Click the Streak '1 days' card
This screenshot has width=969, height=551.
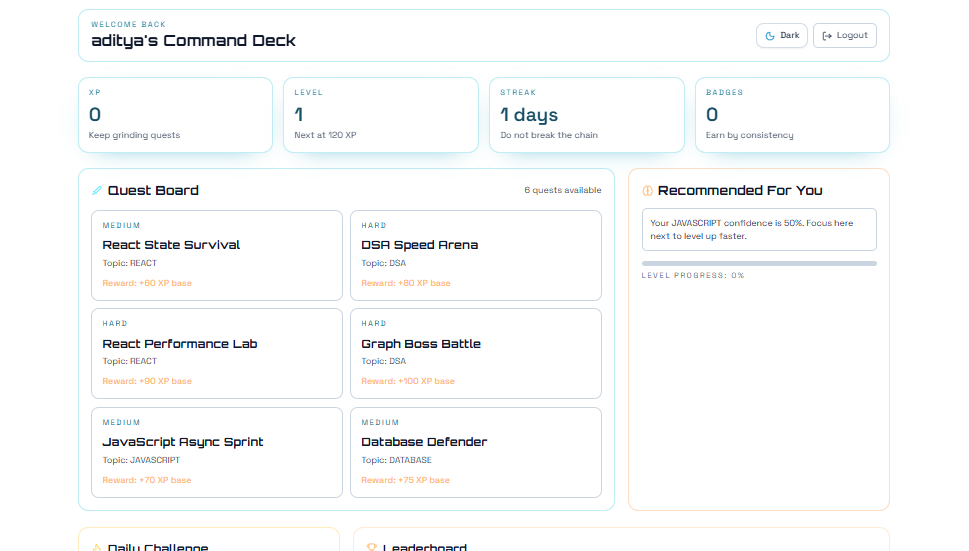pyautogui.click(x=586, y=115)
